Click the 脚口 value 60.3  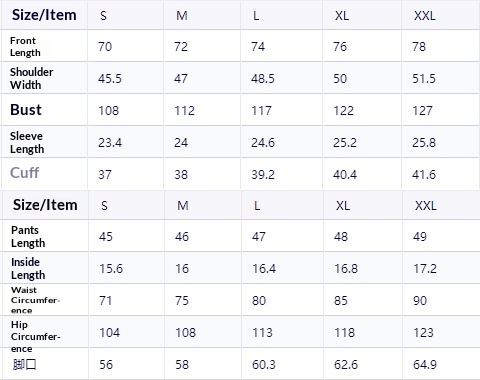pyautogui.click(x=264, y=365)
